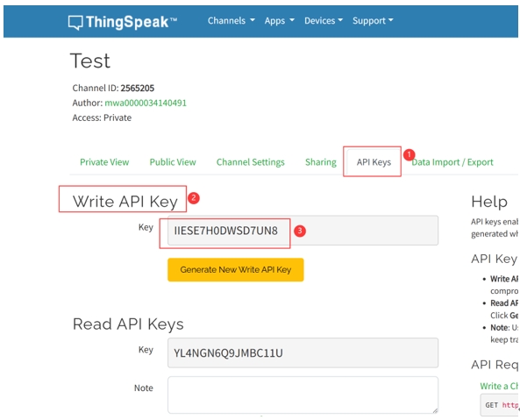The height and width of the screenshot is (420, 520).
Task: Open the Support dropdown menu
Action: coord(373,20)
